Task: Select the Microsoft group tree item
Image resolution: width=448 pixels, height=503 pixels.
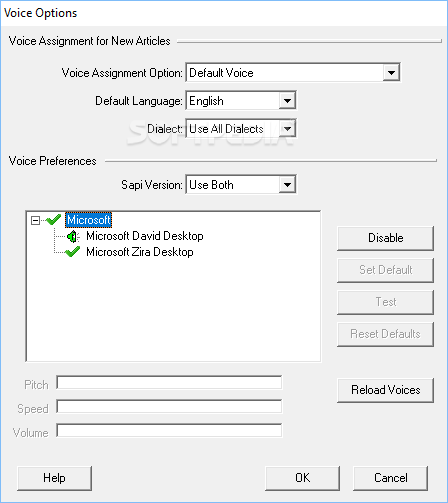Action: (x=88, y=220)
